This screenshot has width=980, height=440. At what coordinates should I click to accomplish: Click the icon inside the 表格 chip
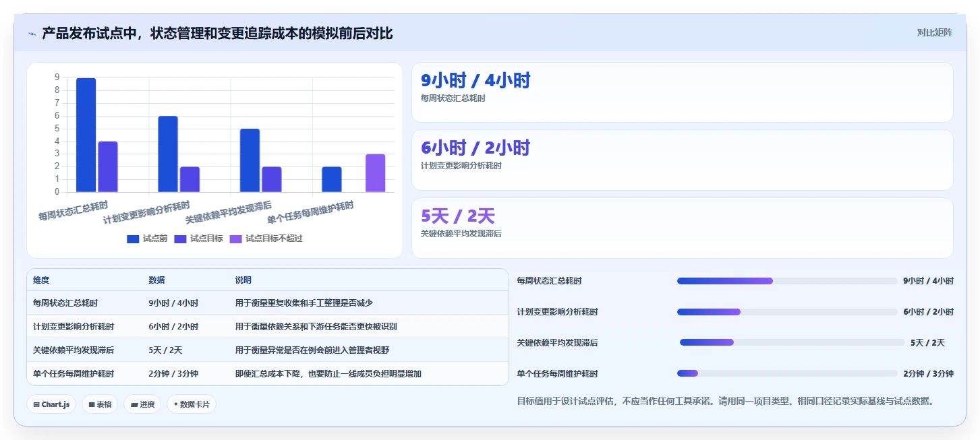click(92, 405)
